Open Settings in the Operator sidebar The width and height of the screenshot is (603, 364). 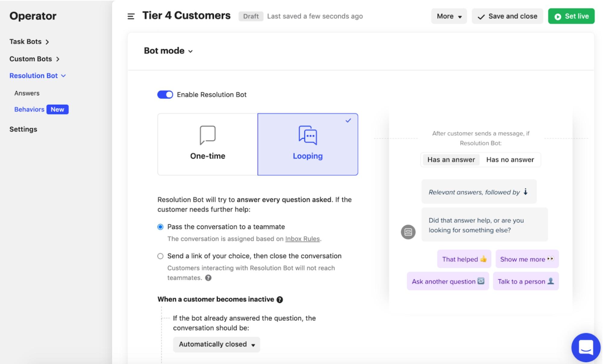coord(23,129)
